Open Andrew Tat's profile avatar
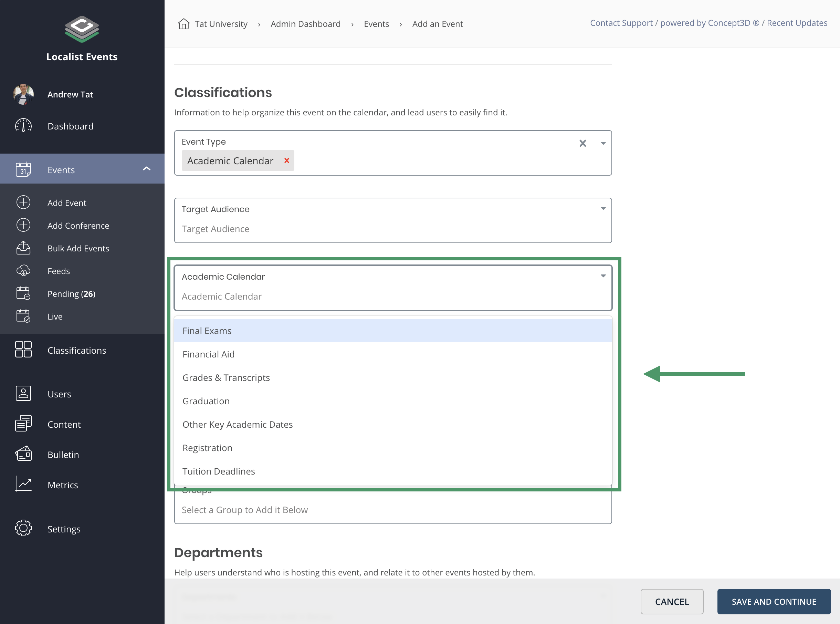Screen dimensions: 840x624 coord(23,94)
